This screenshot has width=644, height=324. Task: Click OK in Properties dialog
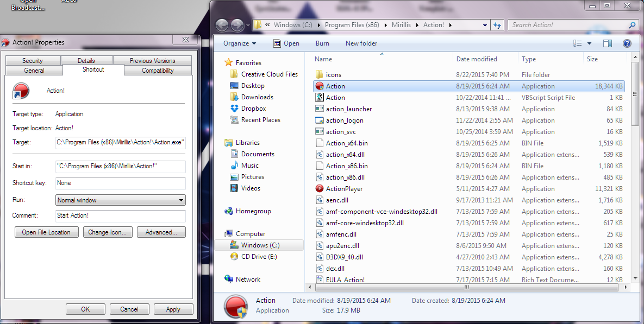[x=85, y=309]
